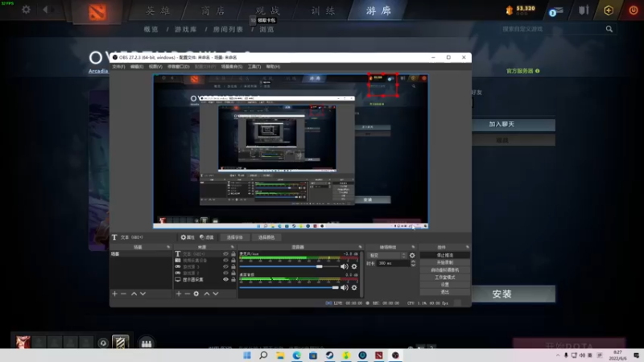Screen dimensions: 644x362
Task: Open OBS Help menu
Action: click(273, 67)
